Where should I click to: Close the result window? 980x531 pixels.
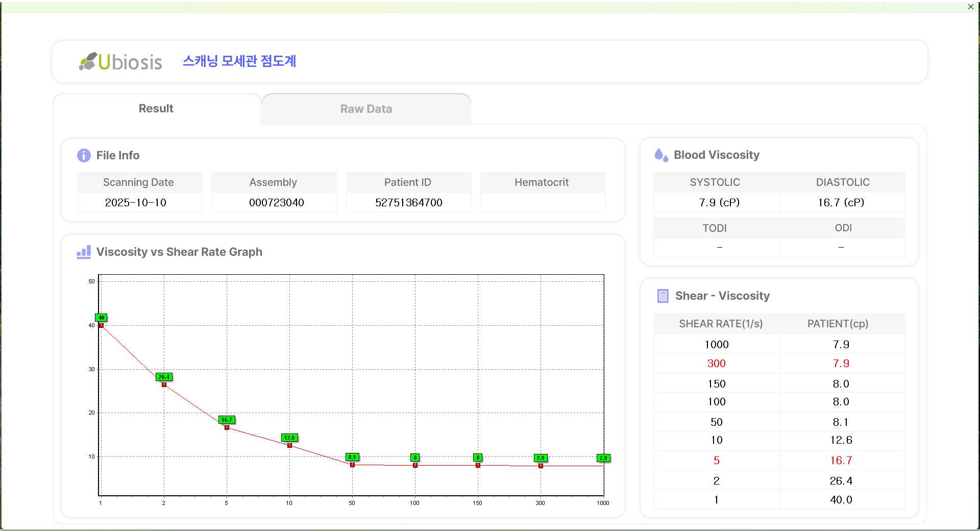(x=970, y=7)
